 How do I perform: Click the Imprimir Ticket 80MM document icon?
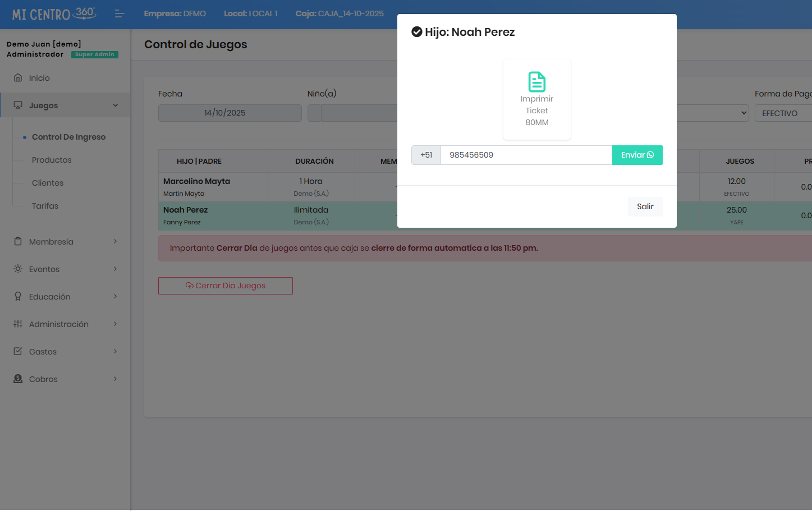536,82
